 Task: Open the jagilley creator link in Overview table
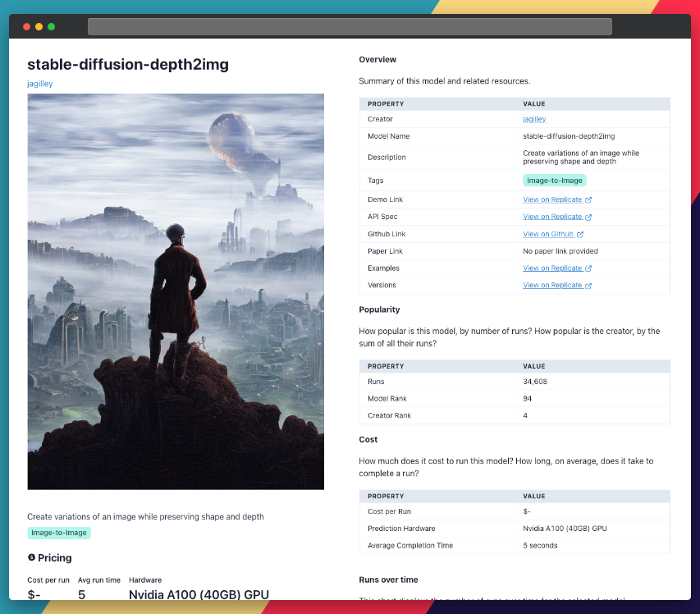534,119
